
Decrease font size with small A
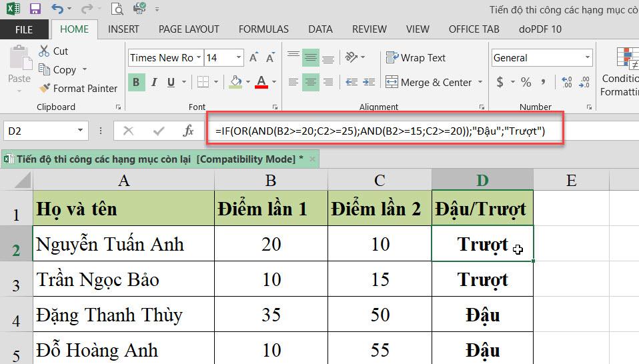pos(270,57)
